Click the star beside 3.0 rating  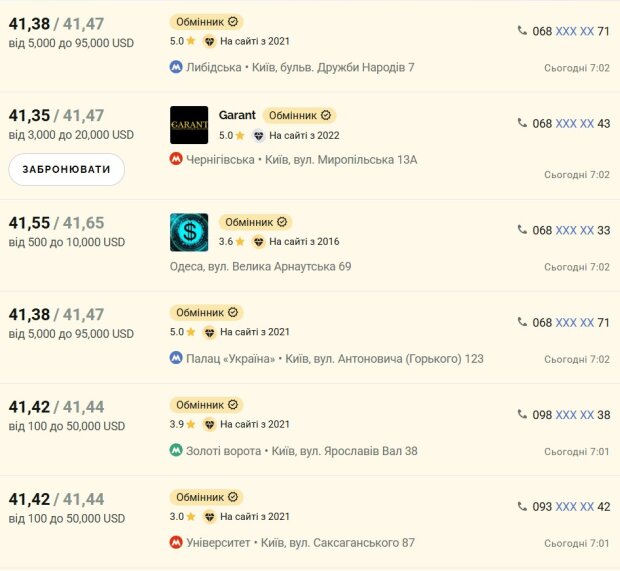coord(191,516)
